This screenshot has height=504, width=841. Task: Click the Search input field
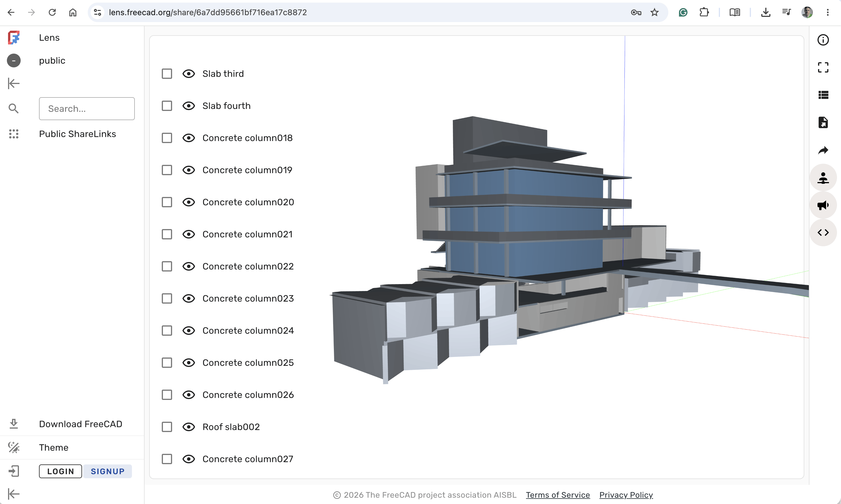click(x=87, y=109)
